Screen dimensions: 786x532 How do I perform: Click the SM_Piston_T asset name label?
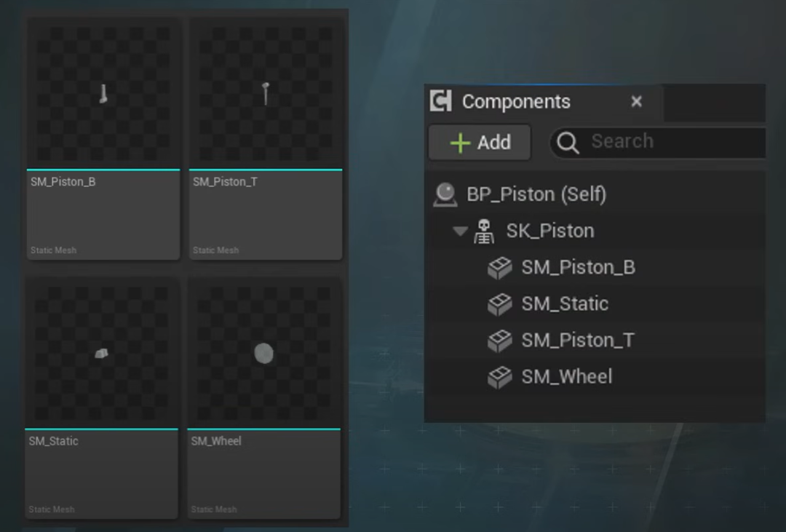[225, 182]
